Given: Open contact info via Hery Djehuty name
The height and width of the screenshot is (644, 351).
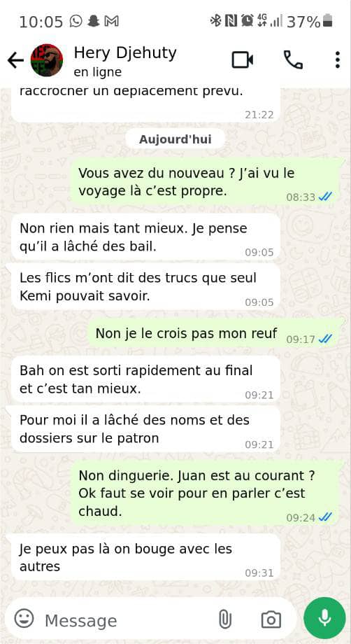Looking at the screenshot, I should (x=125, y=53).
